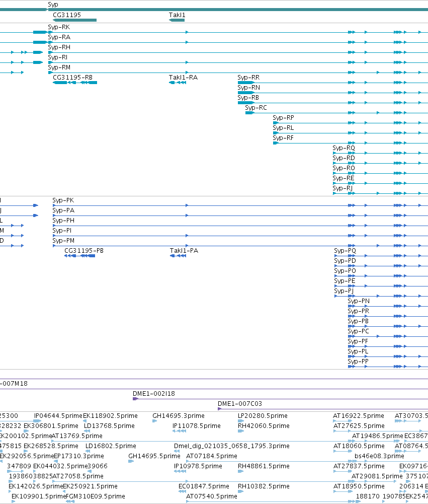Select the DME1-007C03 clone label
Image resolution: width=428 pixels, height=504 pixels.
(240, 403)
